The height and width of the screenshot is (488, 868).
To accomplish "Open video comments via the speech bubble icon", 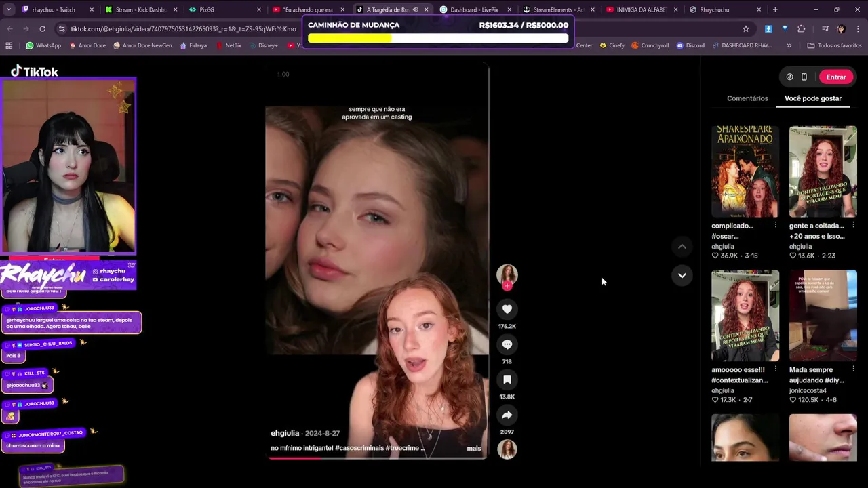I will [x=507, y=344].
